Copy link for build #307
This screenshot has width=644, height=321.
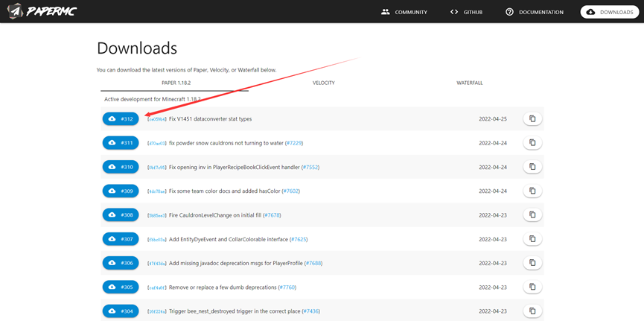tap(532, 239)
